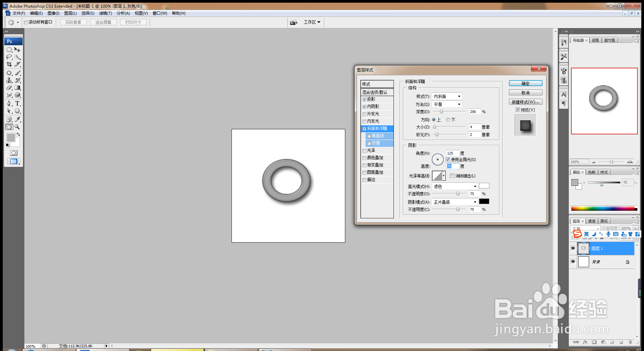Enable the 内发光 (Inner Glow) checkbox
Screen dimensions: 644x351
(x=365, y=121)
